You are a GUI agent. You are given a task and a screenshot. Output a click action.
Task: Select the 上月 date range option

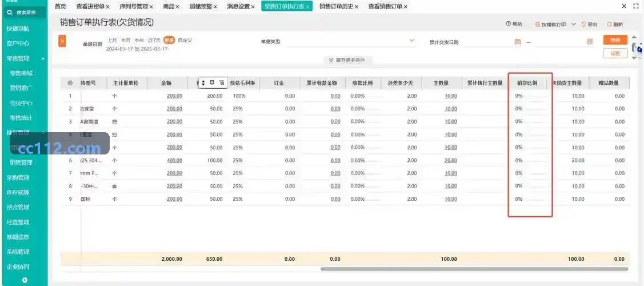click(x=112, y=40)
